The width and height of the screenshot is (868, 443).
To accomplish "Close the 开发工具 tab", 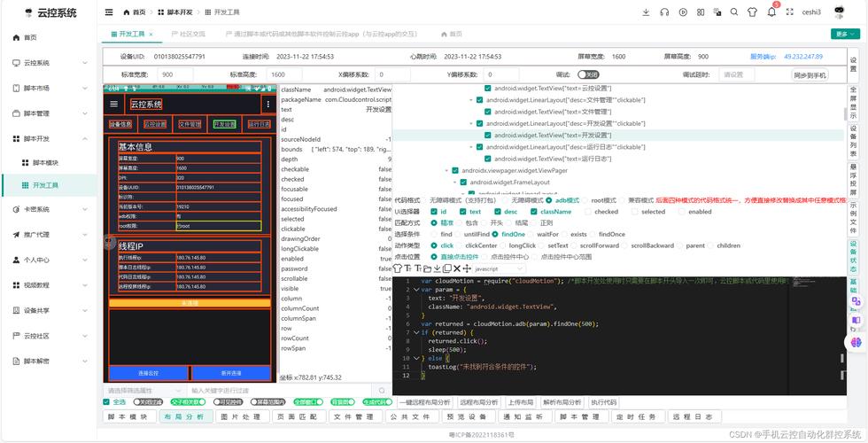I will (151, 35).
